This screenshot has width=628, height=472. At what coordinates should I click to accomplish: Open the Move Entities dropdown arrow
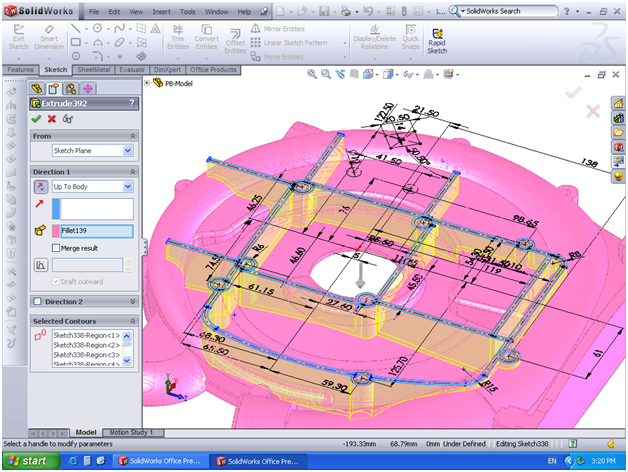click(x=344, y=57)
